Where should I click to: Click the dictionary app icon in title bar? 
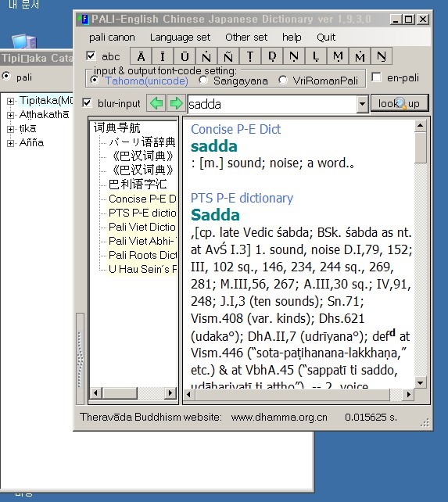(x=84, y=20)
